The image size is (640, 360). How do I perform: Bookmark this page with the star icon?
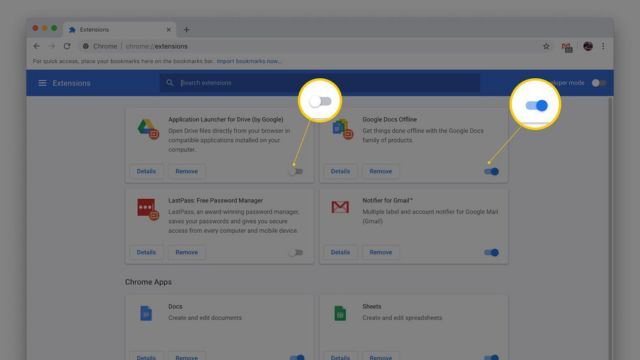[x=546, y=46]
